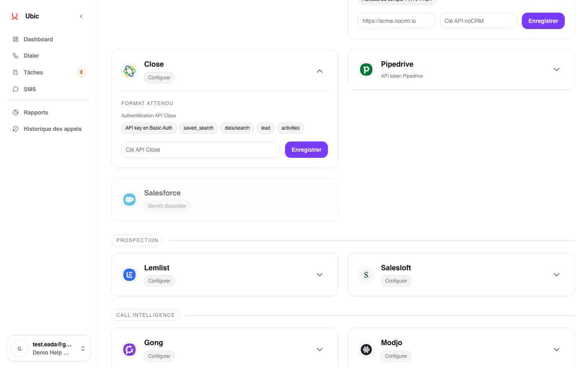Expand the Pipedrive integration card
Viewport: 588px width, 368px height.
[x=557, y=70]
